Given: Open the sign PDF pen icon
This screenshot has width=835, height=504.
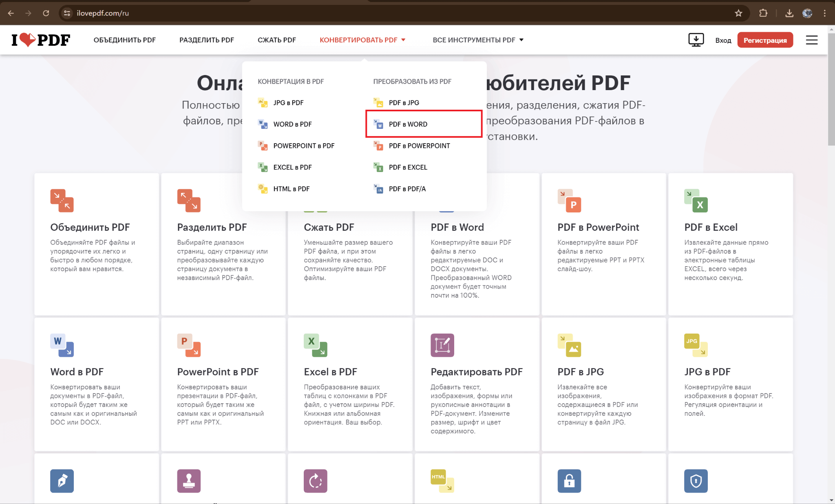Looking at the screenshot, I should 62,481.
